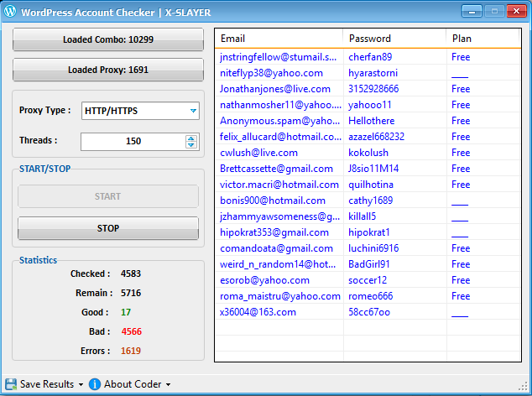
Task: Click the disabled START button
Action: click(x=108, y=196)
